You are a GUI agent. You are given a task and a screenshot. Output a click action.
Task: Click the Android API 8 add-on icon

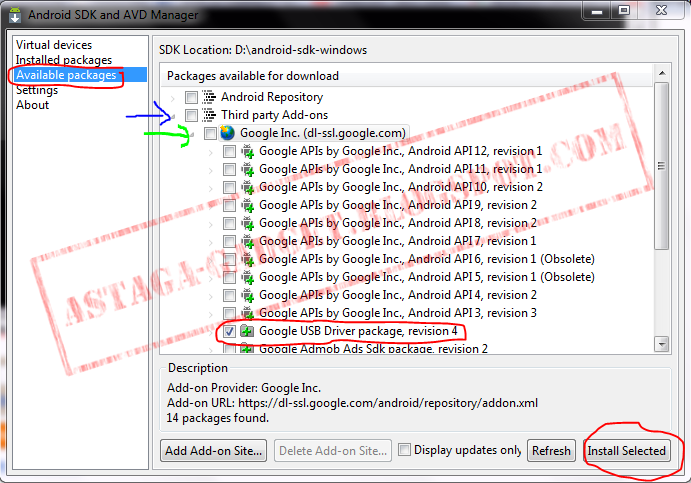[247, 223]
